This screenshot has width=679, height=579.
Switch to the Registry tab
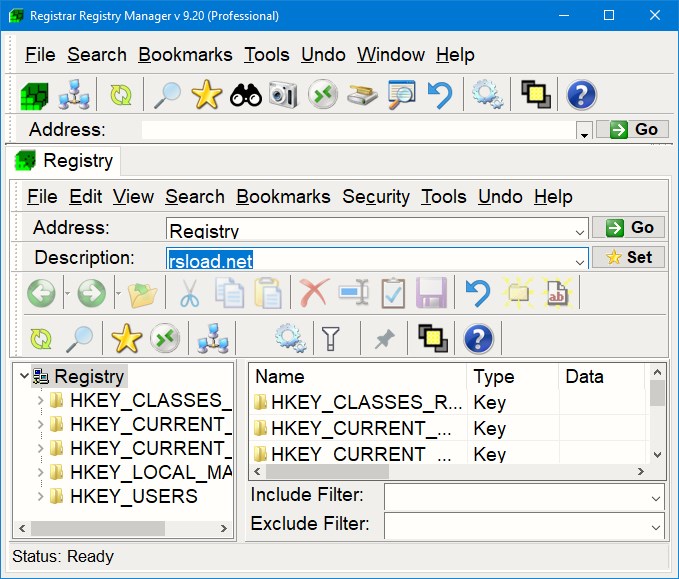(x=65, y=161)
